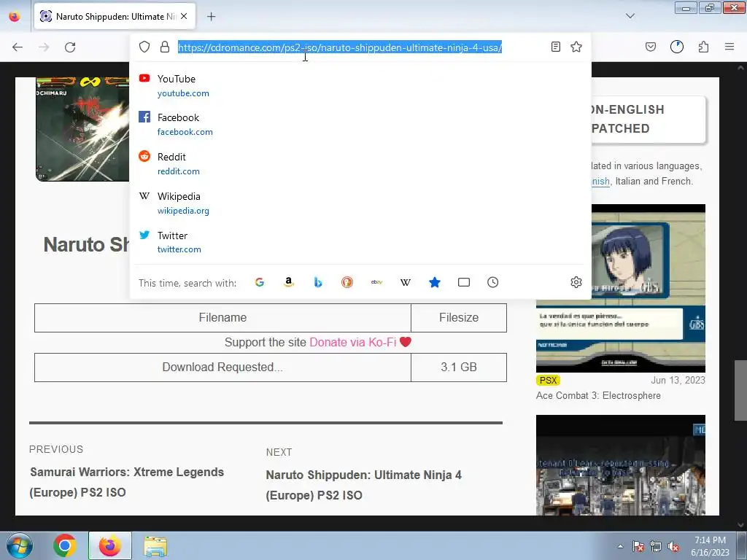Search only in open Tabs
This screenshot has width=747, height=560.
[464, 282]
